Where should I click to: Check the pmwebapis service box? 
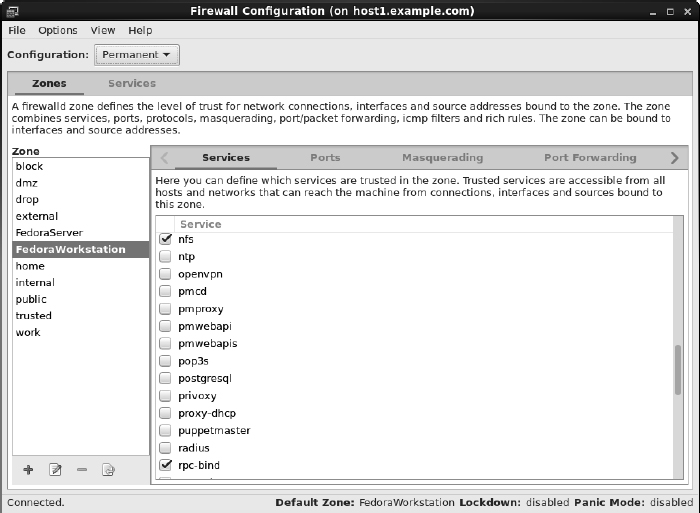tap(165, 343)
